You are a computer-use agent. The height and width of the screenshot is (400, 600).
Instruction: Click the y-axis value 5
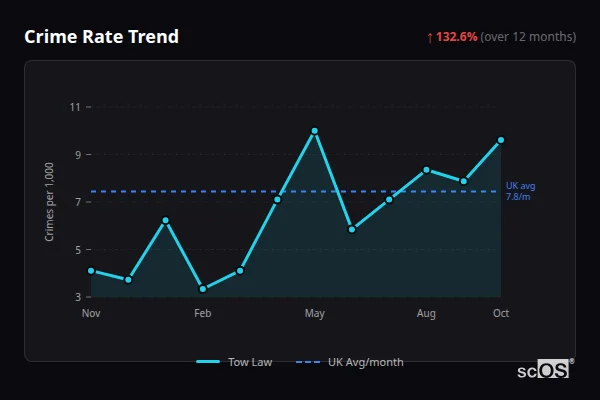click(78, 250)
